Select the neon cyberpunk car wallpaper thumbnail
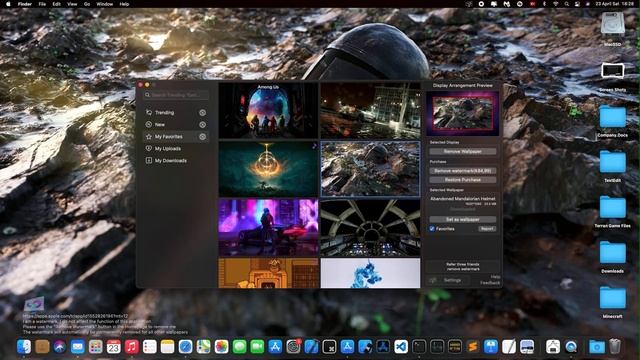 (268, 227)
